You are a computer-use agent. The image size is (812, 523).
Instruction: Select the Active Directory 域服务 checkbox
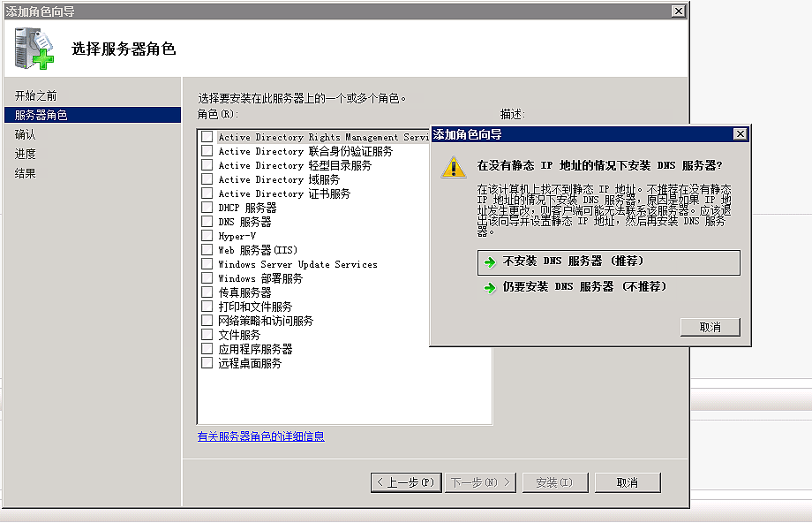coord(207,179)
